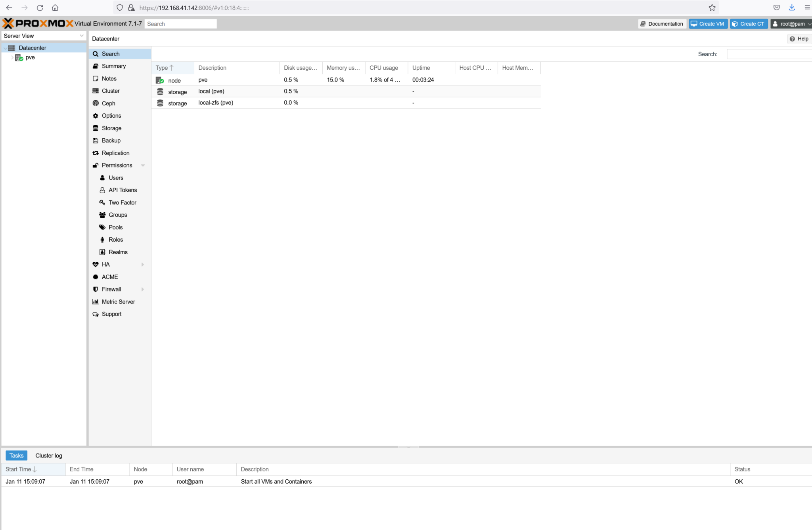Select the Summary icon in the sidebar
The image size is (812, 530).
(96, 66)
